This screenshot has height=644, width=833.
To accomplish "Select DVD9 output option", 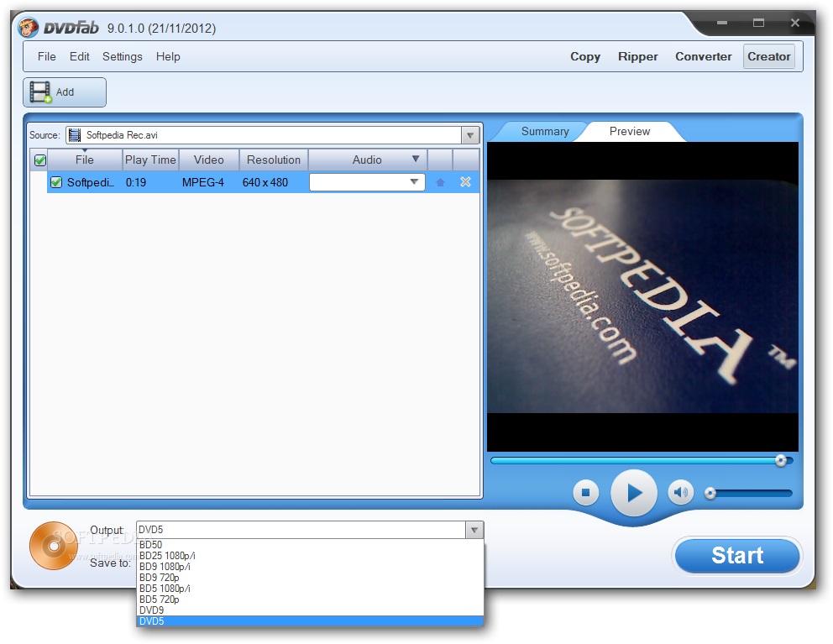I will [x=310, y=610].
